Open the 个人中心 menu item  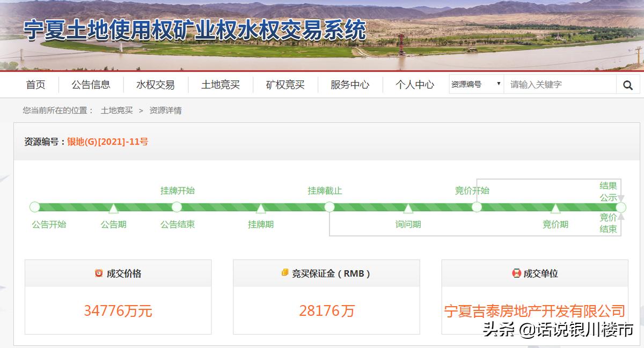point(413,84)
